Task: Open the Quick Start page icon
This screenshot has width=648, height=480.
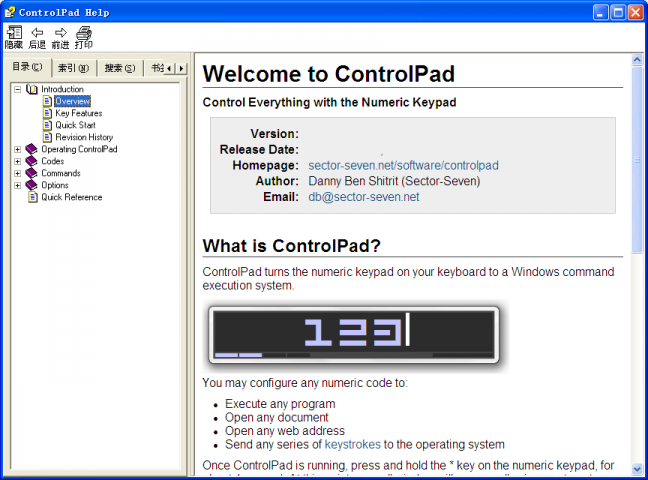Action: 47,125
